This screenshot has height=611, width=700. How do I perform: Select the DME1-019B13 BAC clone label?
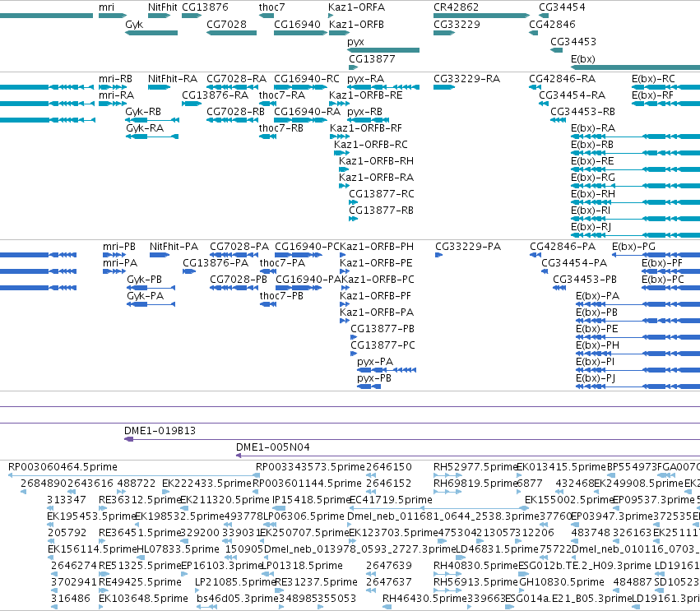pos(160,431)
